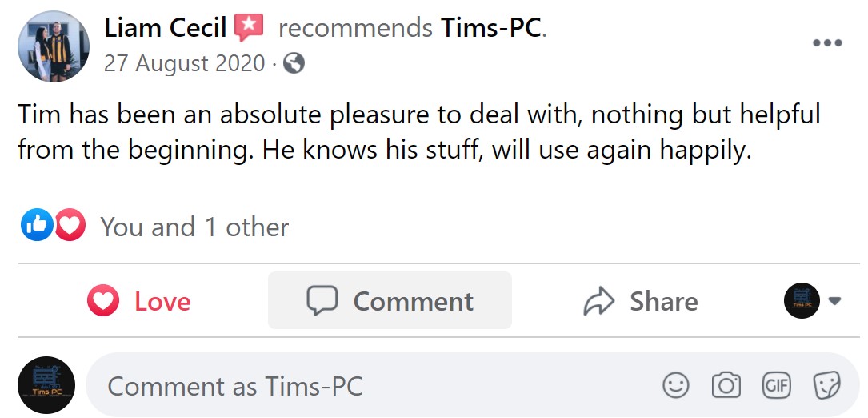Click the 27 August 2020 timestamp
868x418 pixels.
(x=184, y=63)
